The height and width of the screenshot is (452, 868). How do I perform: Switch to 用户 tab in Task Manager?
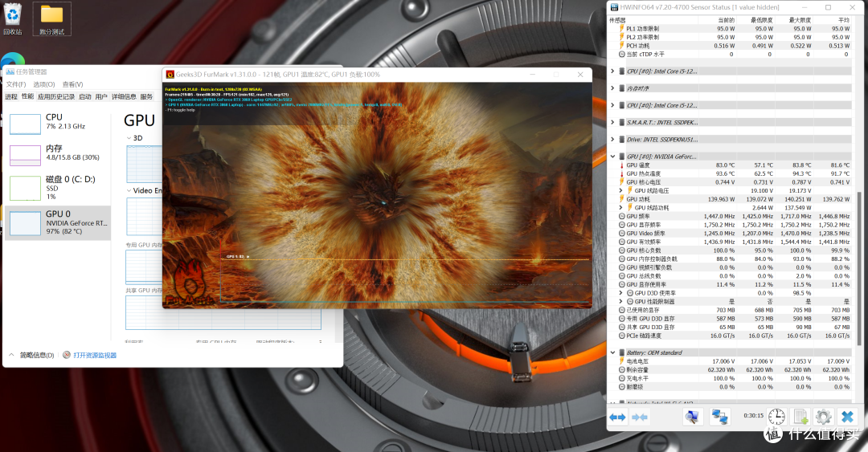101,97
